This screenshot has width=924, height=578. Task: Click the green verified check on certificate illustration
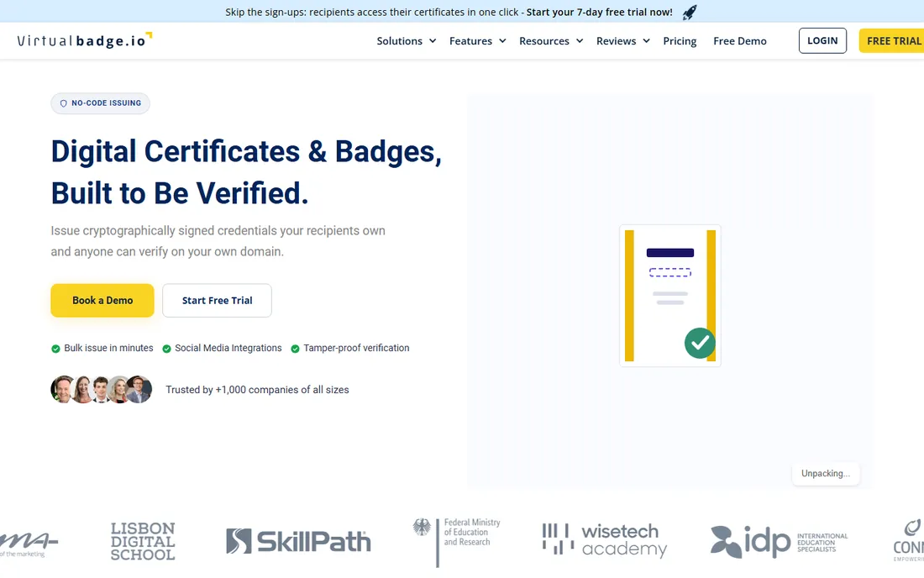click(x=700, y=343)
